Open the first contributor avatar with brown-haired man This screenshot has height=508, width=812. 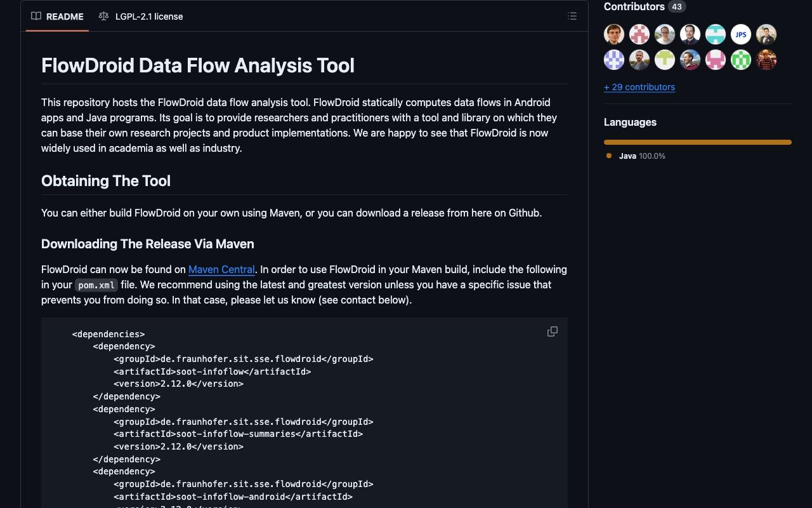[614, 34]
